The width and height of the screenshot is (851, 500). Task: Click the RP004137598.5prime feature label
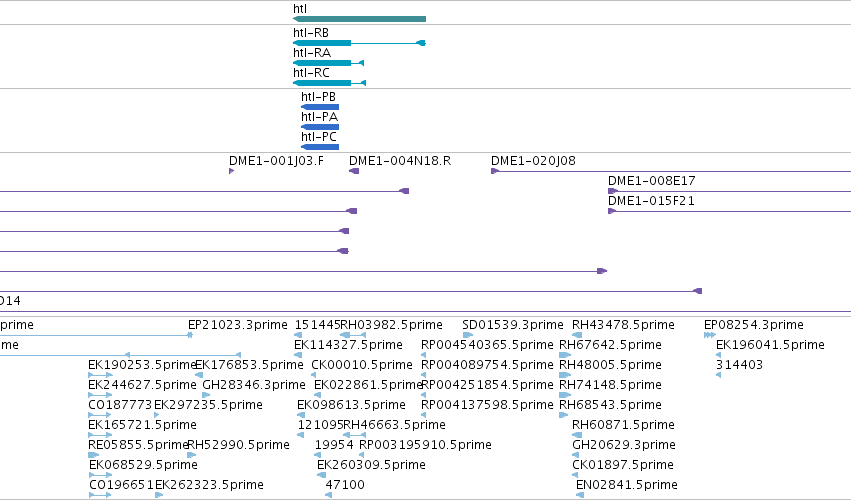click(x=487, y=406)
